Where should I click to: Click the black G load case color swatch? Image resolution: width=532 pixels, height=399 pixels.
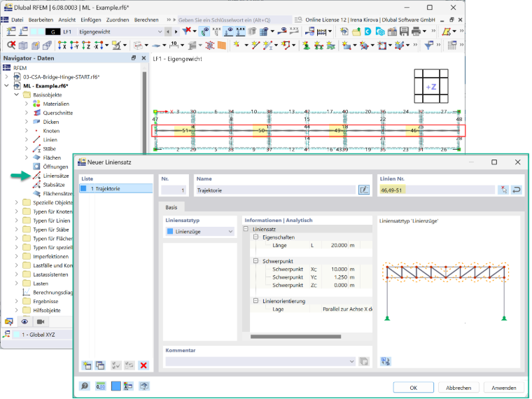pos(52,31)
